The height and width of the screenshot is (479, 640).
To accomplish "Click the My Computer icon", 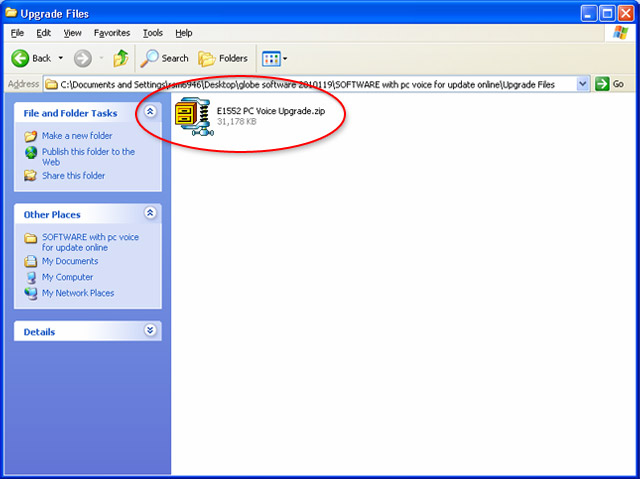I will pos(31,277).
